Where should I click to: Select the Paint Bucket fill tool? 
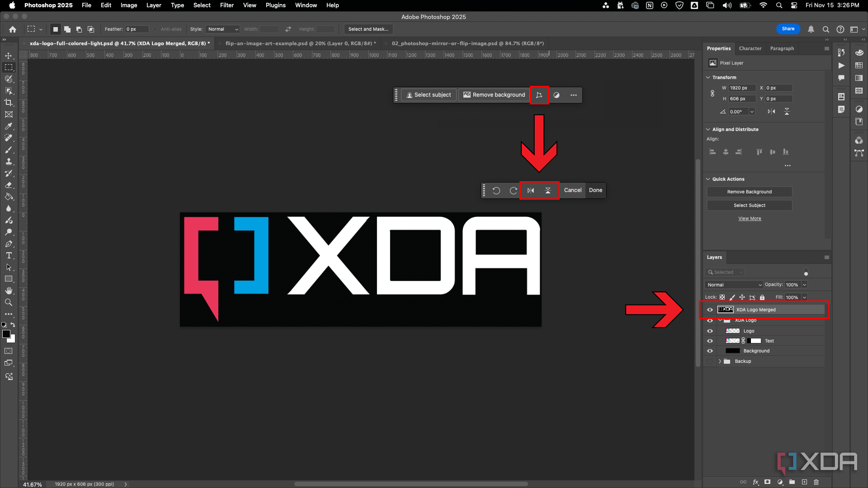tap(9, 197)
